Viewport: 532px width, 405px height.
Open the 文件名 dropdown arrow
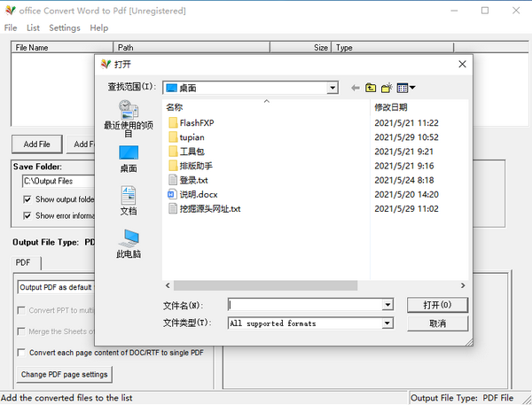[387, 305]
